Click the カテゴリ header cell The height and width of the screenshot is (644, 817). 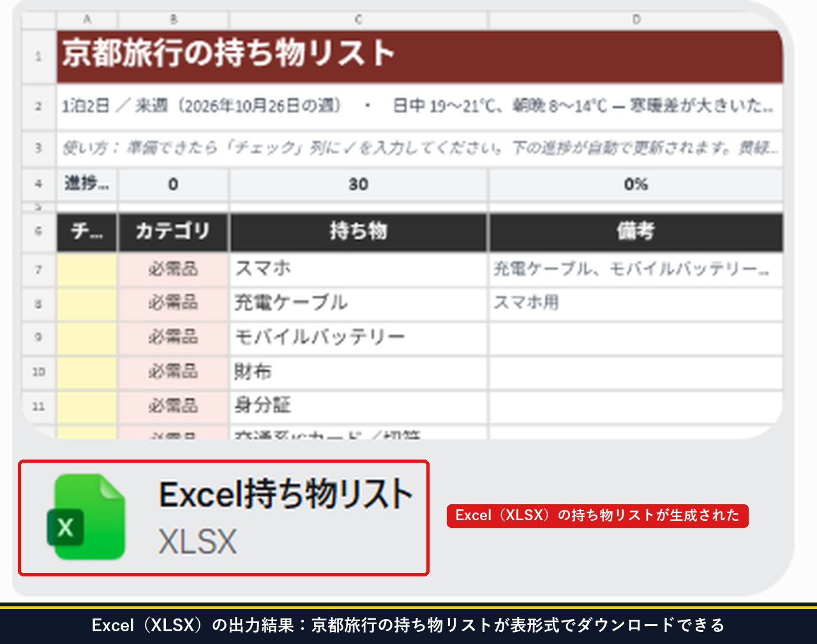pyautogui.click(x=174, y=232)
